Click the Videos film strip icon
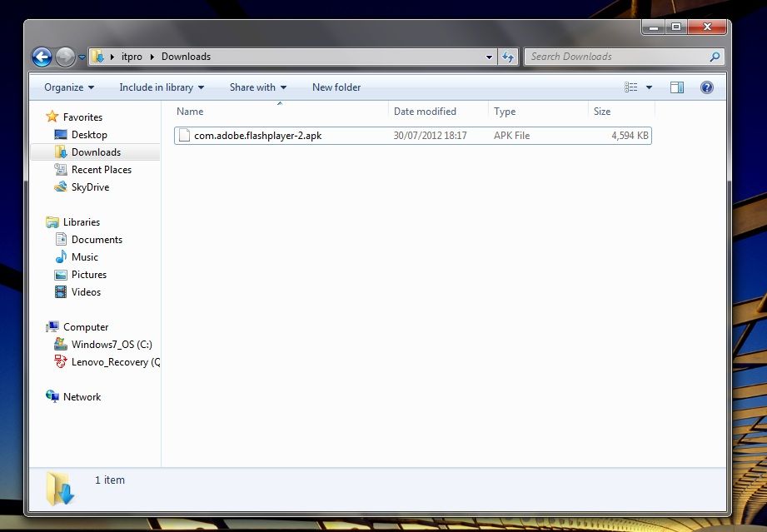The height and width of the screenshot is (532, 767). tap(61, 292)
